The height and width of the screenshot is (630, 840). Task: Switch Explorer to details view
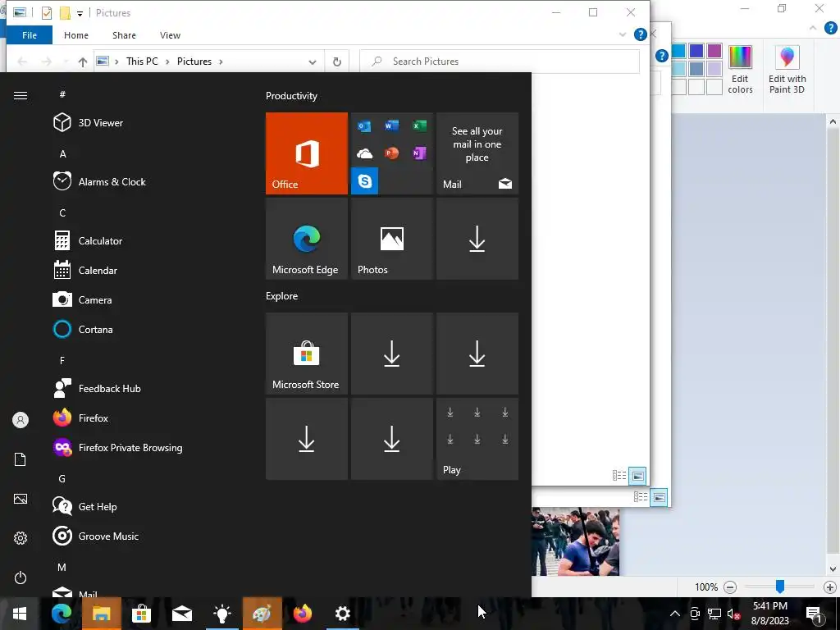pos(619,475)
